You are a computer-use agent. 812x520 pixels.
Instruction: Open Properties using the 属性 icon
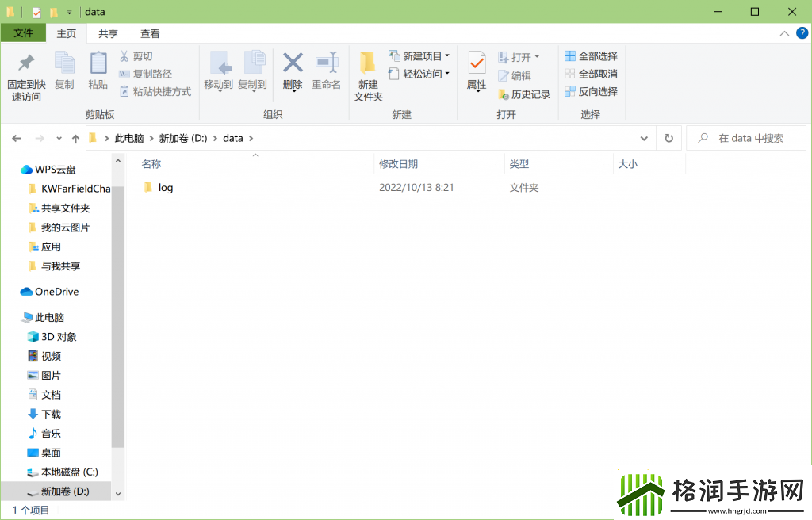(477, 71)
